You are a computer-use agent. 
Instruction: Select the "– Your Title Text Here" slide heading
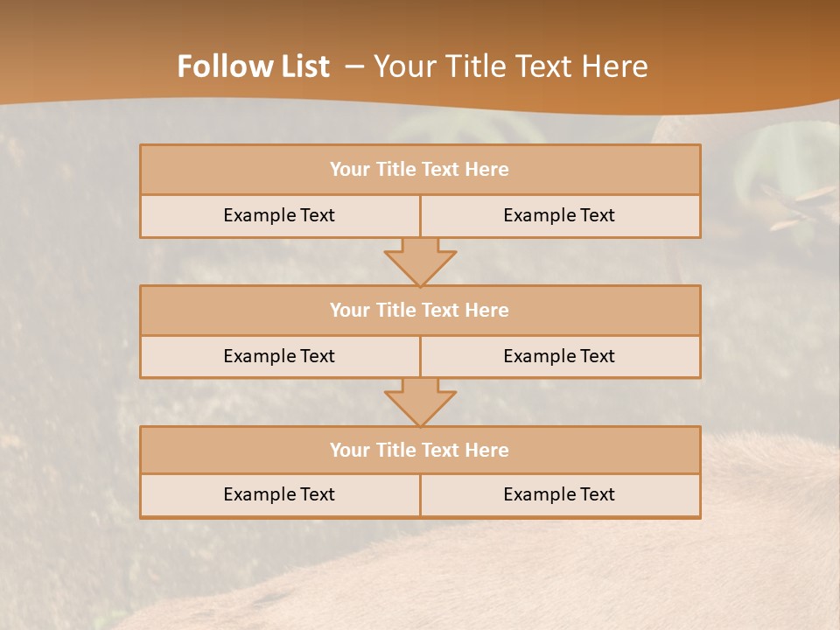[496, 66]
